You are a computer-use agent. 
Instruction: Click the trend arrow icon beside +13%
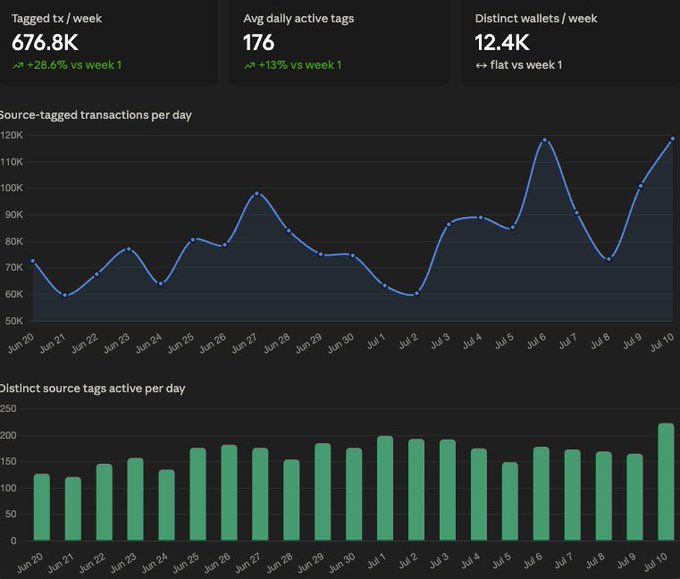[249, 65]
